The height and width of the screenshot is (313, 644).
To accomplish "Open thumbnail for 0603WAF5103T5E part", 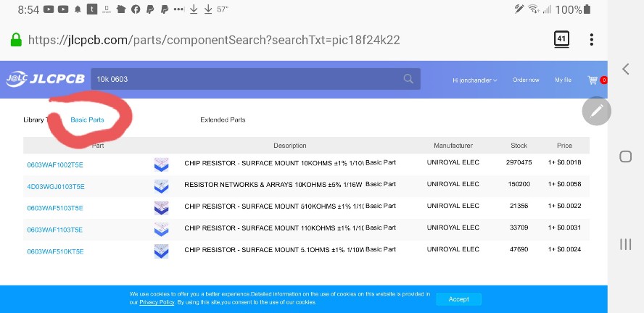I will coord(161,207).
